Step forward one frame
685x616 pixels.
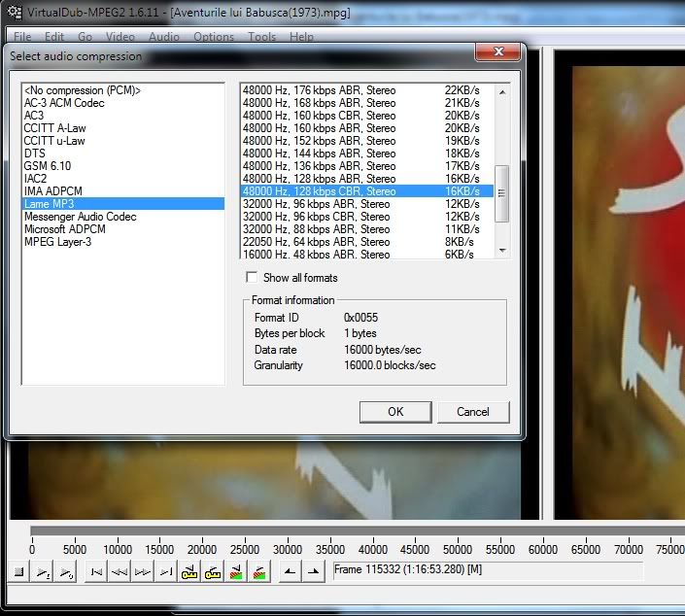[x=143, y=572]
